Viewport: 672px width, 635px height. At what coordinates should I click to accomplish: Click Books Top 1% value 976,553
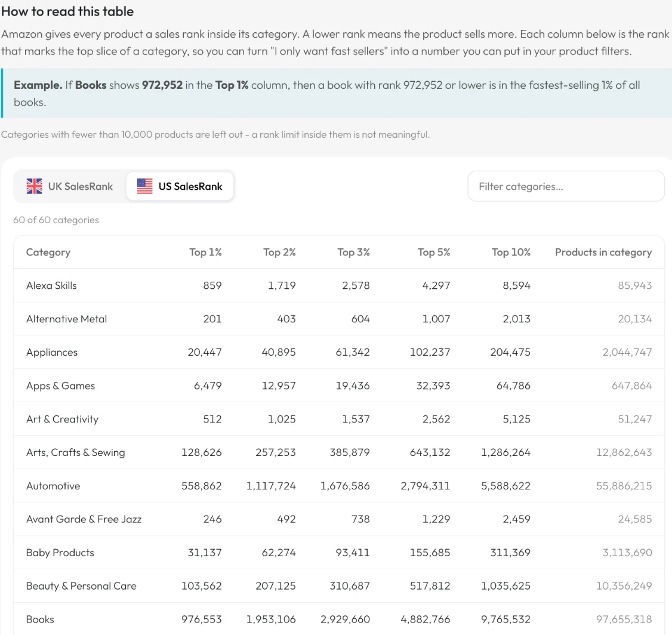[202, 619]
